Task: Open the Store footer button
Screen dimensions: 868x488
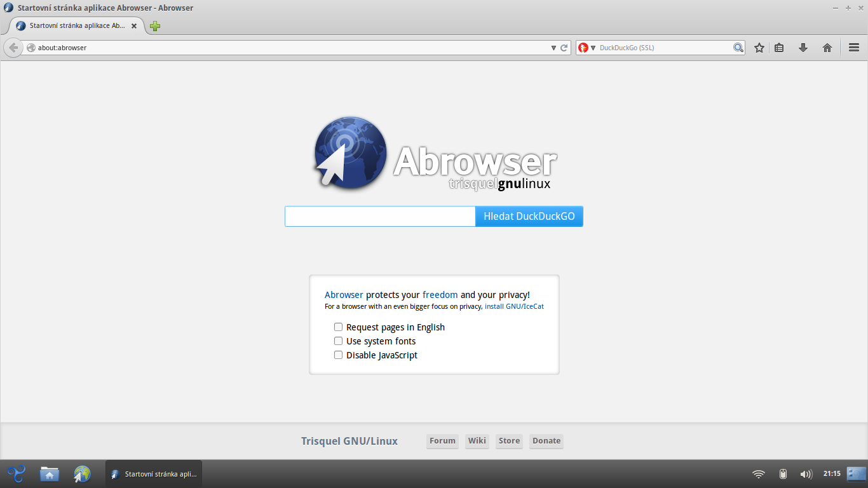Action: (509, 441)
